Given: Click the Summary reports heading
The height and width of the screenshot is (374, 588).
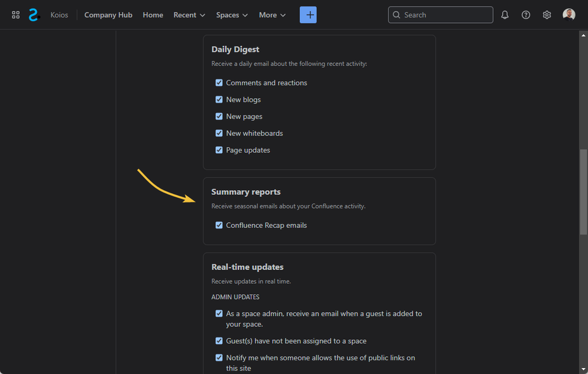Looking at the screenshot, I should coord(246,192).
